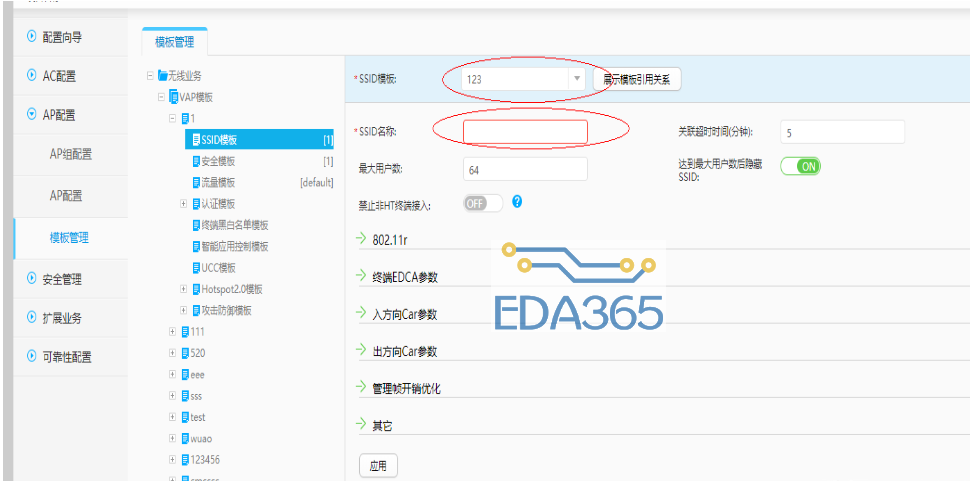The image size is (970, 481).
Task: Click the 关联超时时间 field
Action: tap(843, 132)
